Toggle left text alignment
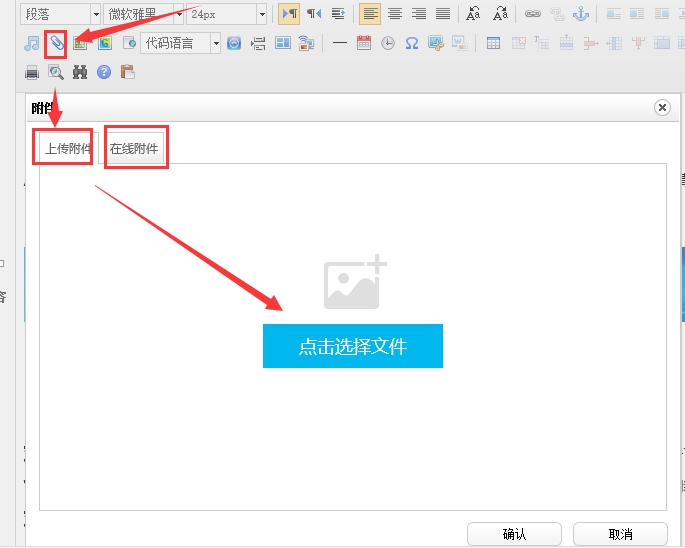Viewport: 685px width, 548px height. coord(370,14)
